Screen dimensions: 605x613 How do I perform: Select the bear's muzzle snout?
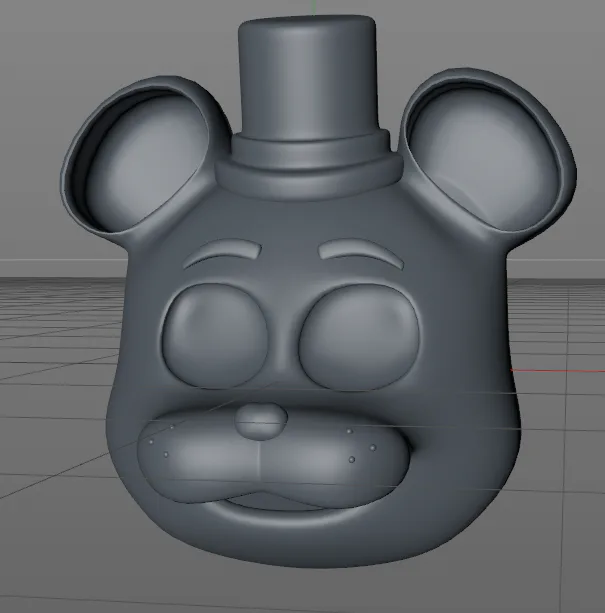pyautogui.click(x=274, y=457)
